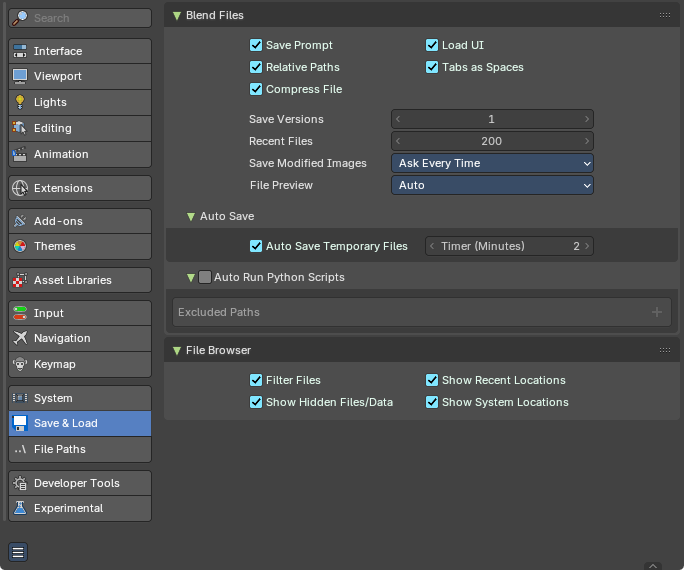Disable Auto Save Temporary Files
684x570 pixels.
pos(256,246)
